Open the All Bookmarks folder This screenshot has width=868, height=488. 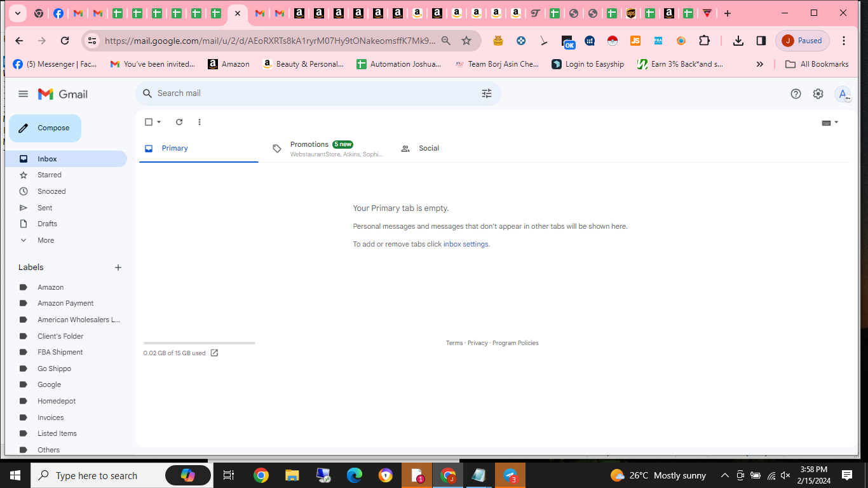tap(817, 64)
